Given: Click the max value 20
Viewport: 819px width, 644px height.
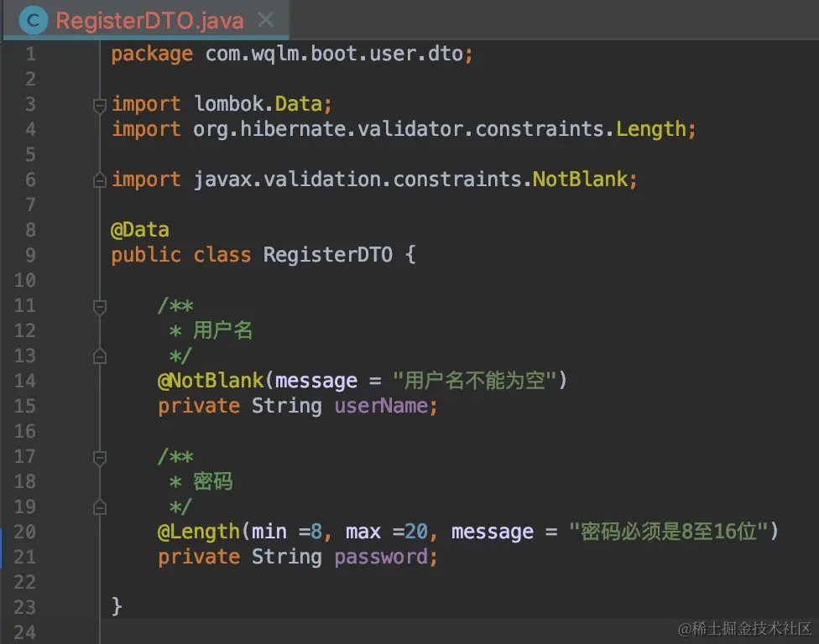Looking at the screenshot, I should tap(416, 532).
